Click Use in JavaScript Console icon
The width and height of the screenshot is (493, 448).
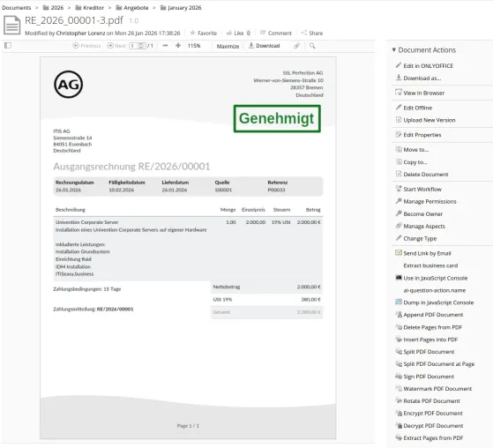point(399,278)
